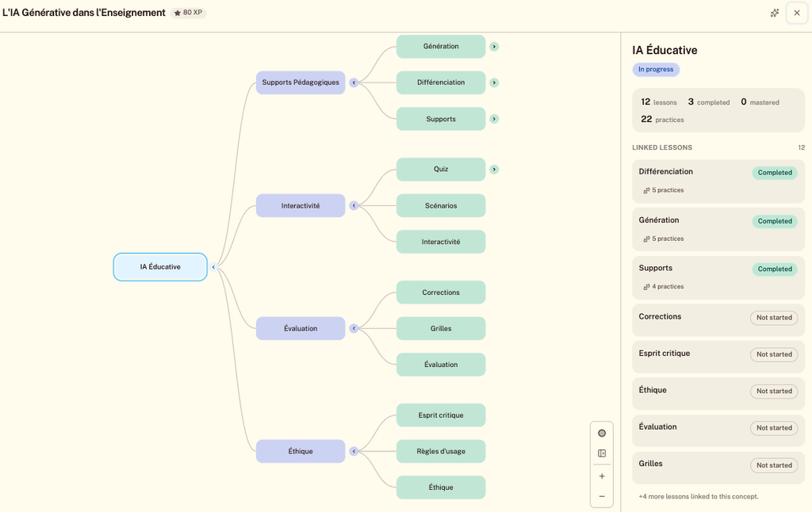Click Completed badge on Génération lesson
The width and height of the screenshot is (812, 512).
[x=775, y=221]
